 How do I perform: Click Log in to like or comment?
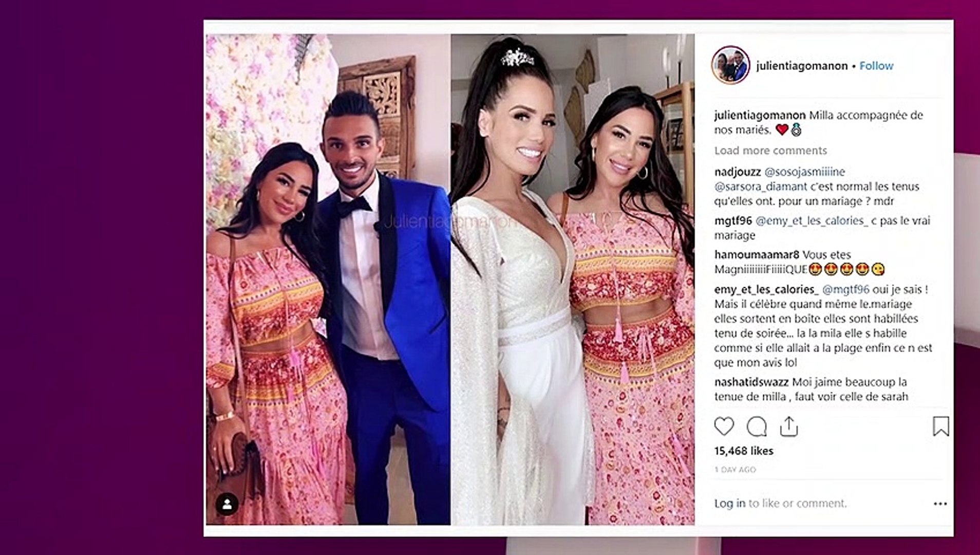pos(730,503)
